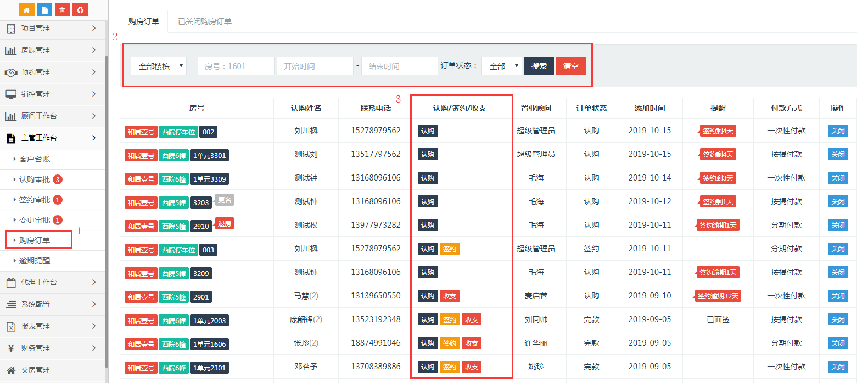The height and width of the screenshot is (383, 868).
Task: Click the 签约 badge in row 1单元1606
Action: 450,343
